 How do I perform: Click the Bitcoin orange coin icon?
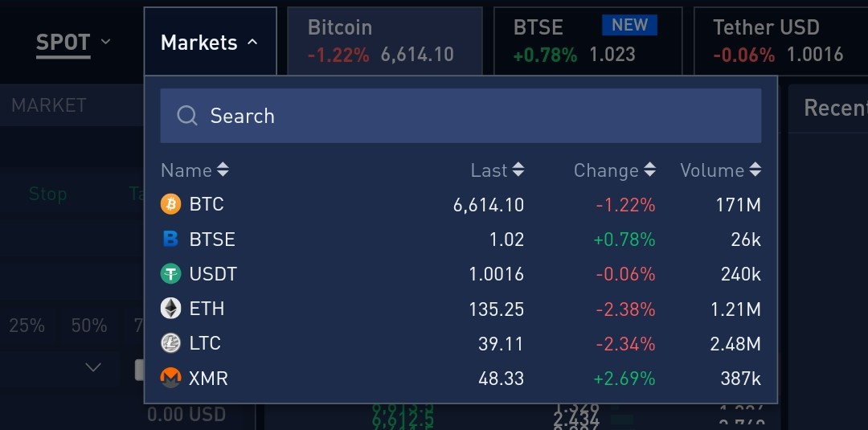pyautogui.click(x=170, y=204)
